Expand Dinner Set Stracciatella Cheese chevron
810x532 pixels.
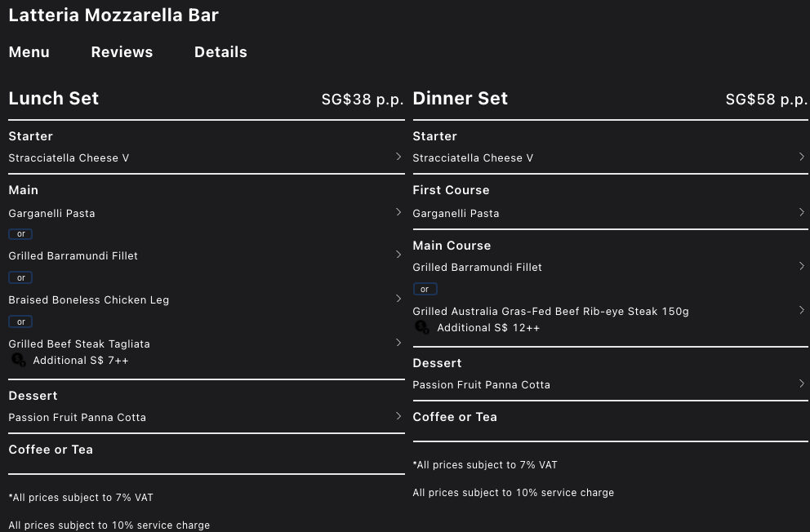point(802,157)
